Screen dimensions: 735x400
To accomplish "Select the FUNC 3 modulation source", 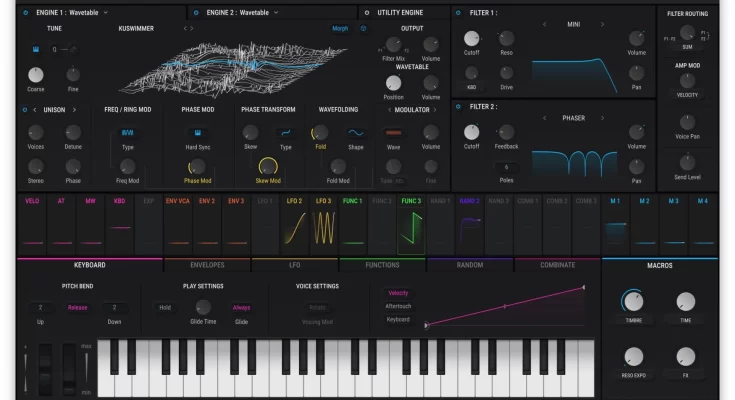I will [410, 201].
